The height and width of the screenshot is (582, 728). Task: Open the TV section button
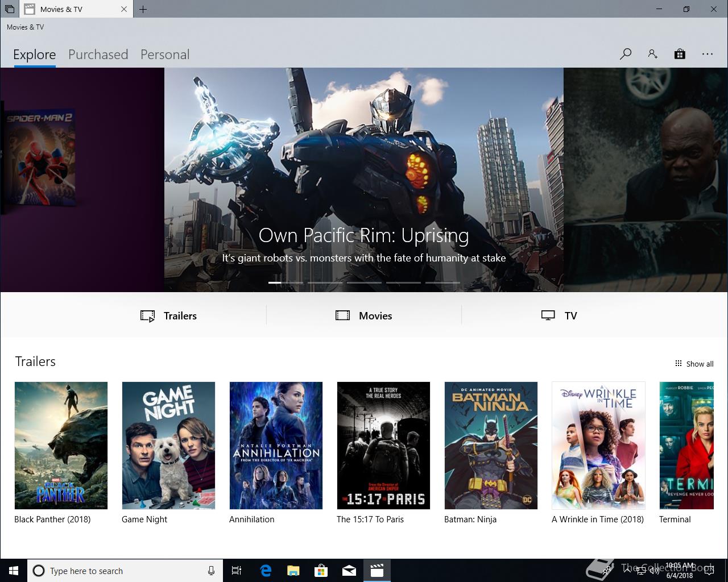click(x=559, y=316)
